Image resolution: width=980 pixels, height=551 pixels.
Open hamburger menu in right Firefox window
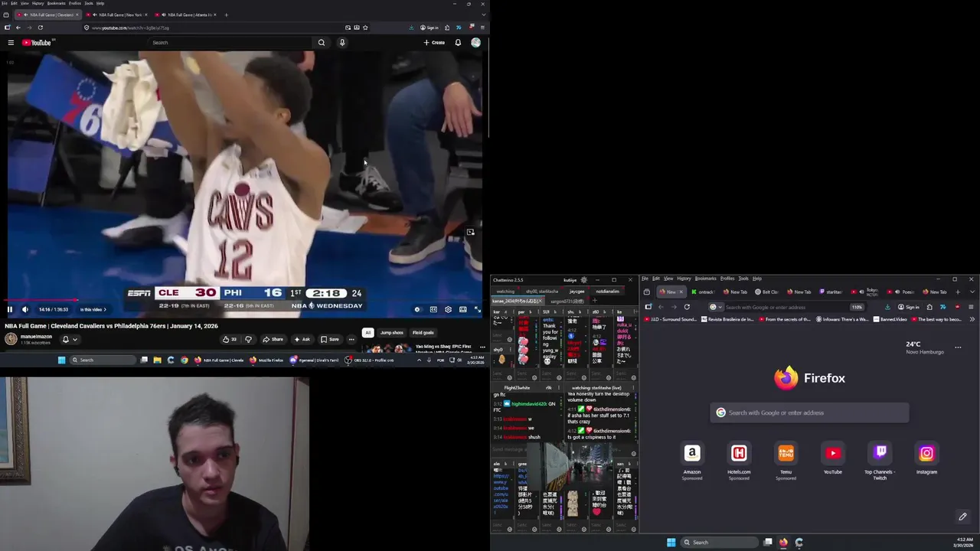[971, 307]
